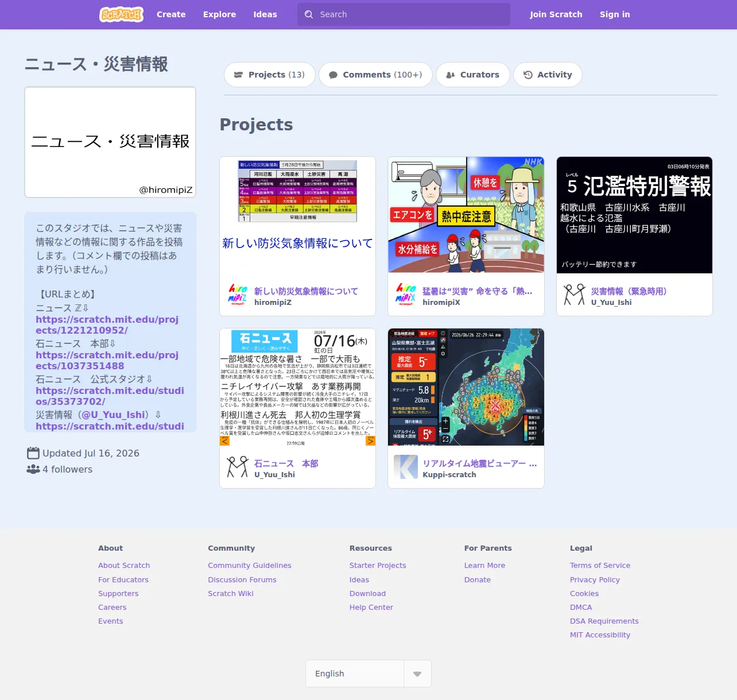This screenshot has width=737, height=700.
Task: Open the Activity tab
Action: click(x=548, y=75)
